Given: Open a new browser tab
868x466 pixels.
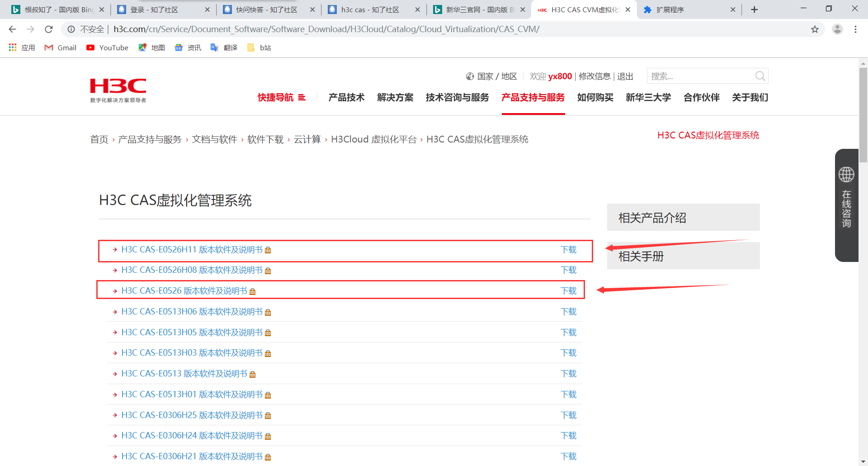Looking at the screenshot, I should pos(754,10).
